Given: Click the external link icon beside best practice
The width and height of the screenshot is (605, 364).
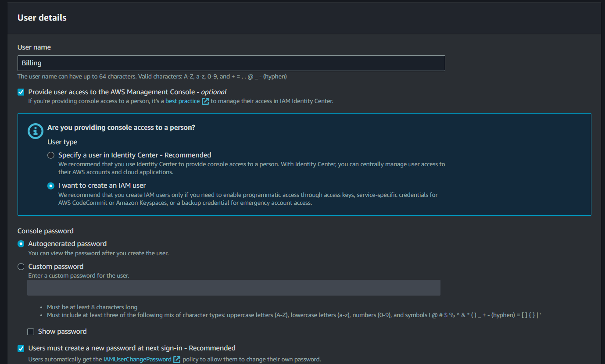Looking at the screenshot, I should tap(205, 101).
